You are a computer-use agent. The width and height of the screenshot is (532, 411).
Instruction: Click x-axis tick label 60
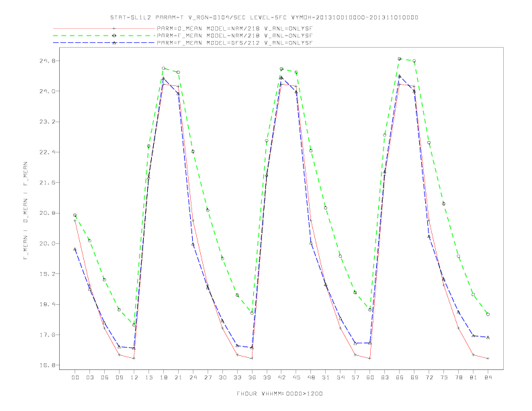click(x=370, y=377)
